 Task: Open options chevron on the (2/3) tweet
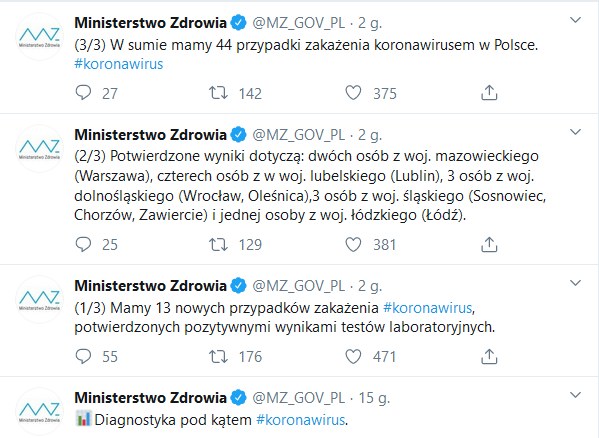pos(575,132)
